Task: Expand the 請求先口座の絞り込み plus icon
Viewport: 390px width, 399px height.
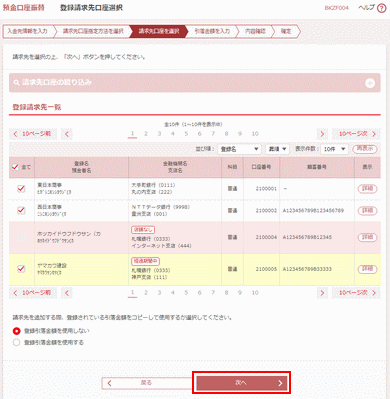Action: [x=370, y=83]
